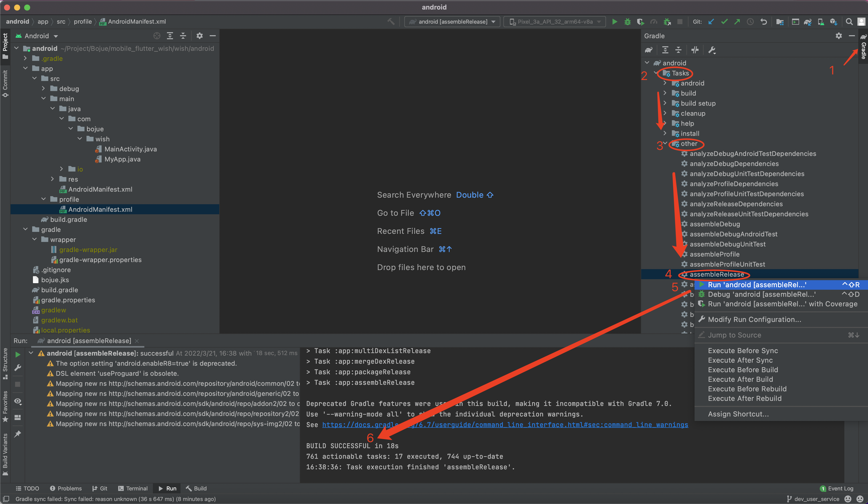Toggle the Gradle side tab on the right edge
Screen dimensions: 868x504
[863, 47]
